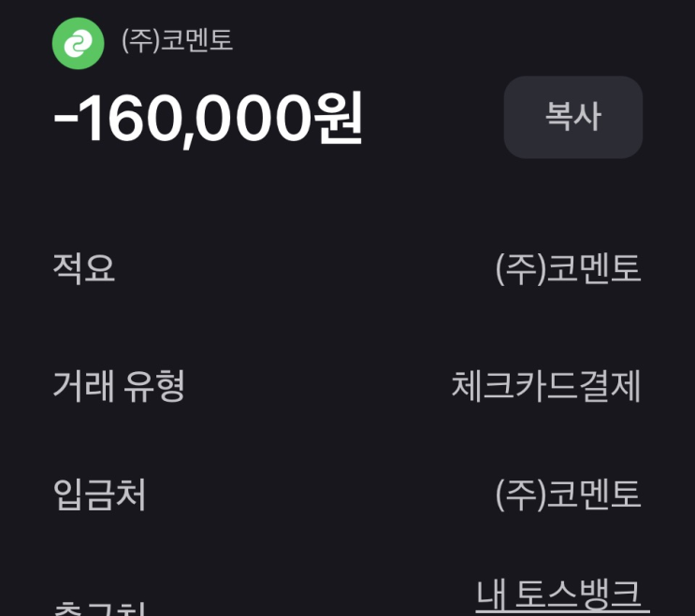Tap the partially visible 출금처 label

coord(100,609)
